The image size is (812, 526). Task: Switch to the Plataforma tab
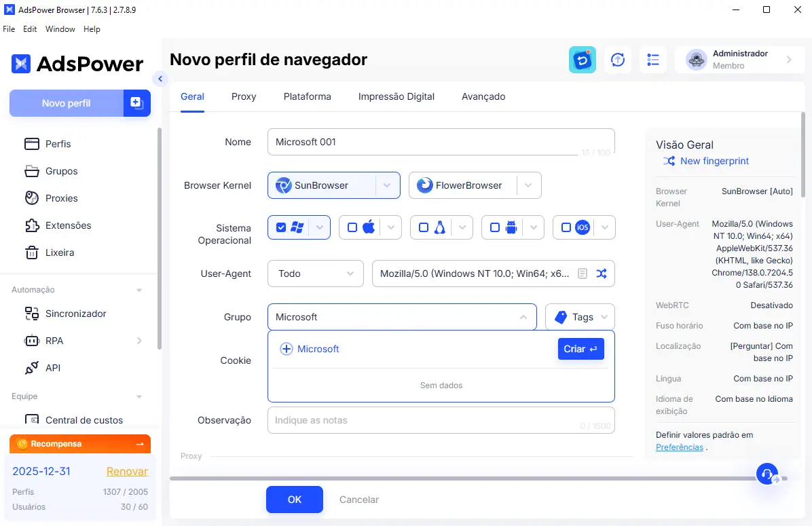[307, 96]
